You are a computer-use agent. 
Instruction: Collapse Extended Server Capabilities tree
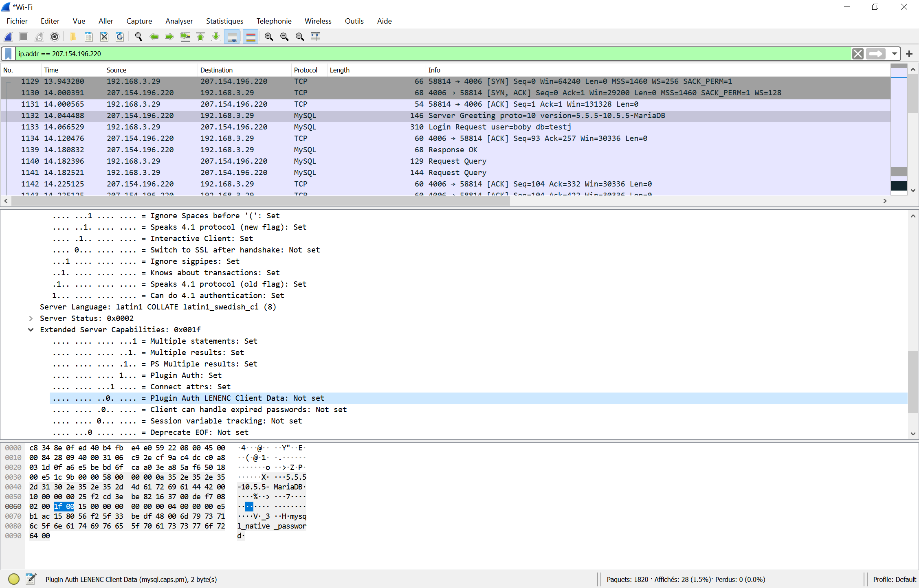click(31, 330)
